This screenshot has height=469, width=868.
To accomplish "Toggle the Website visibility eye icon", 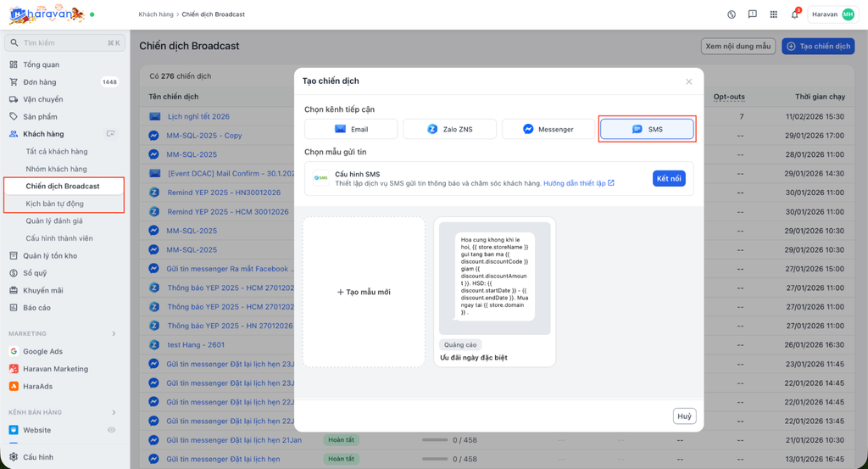I will click(x=111, y=431).
